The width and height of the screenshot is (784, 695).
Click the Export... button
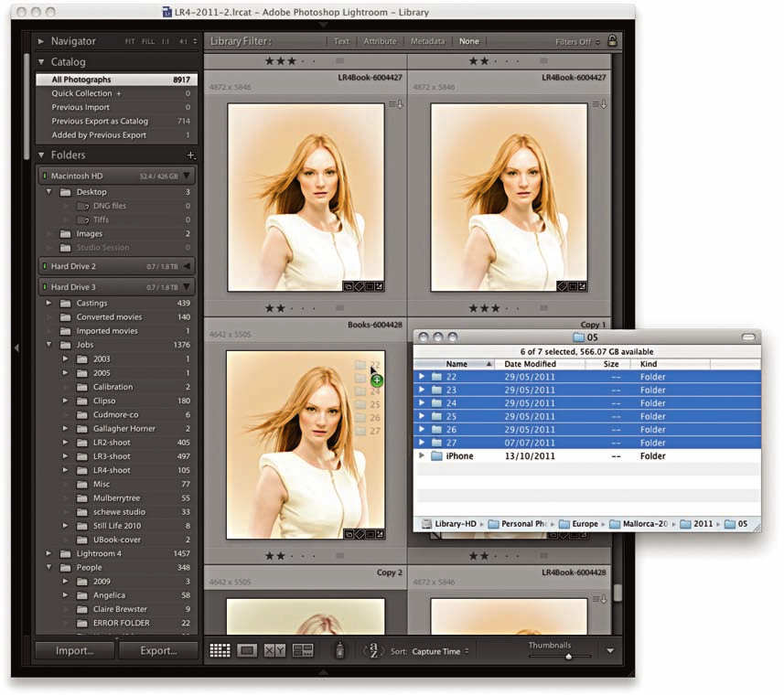(158, 650)
